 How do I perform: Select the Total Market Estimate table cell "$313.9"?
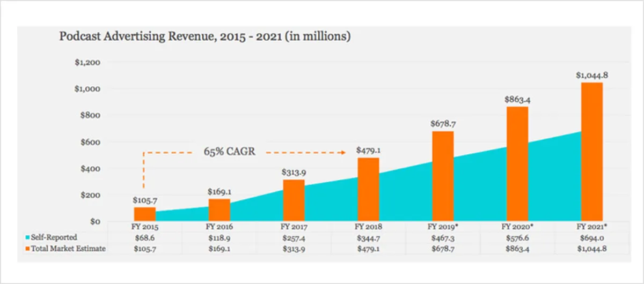pos(294,249)
